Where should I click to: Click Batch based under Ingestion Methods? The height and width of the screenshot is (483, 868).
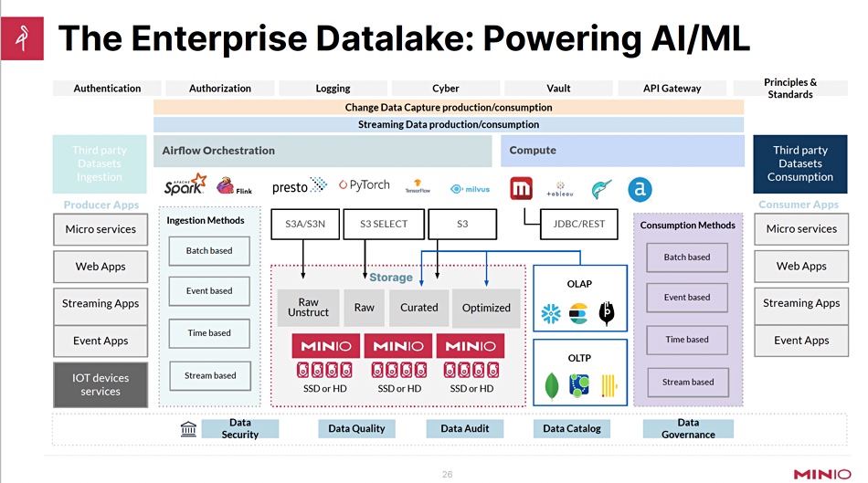point(209,250)
